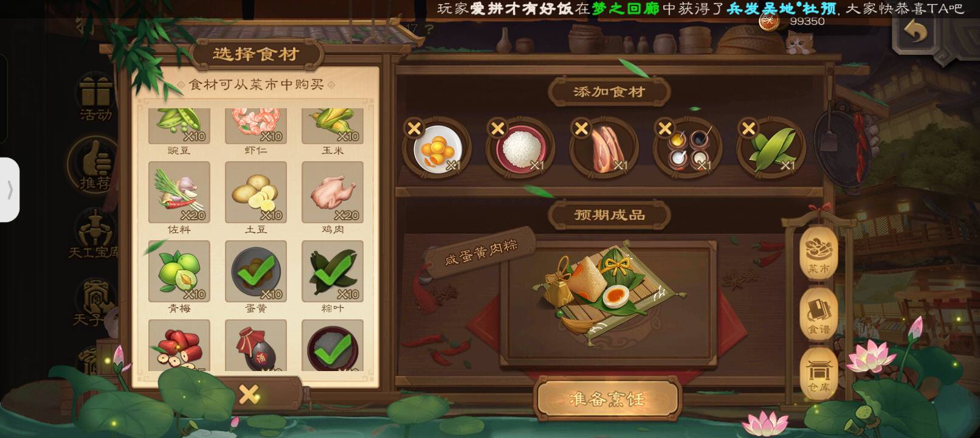The height and width of the screenshot is (438, 980).
Task: Open the 食谱 recipe book lantern
Action: pyautogui.click(x=818, y=313)
